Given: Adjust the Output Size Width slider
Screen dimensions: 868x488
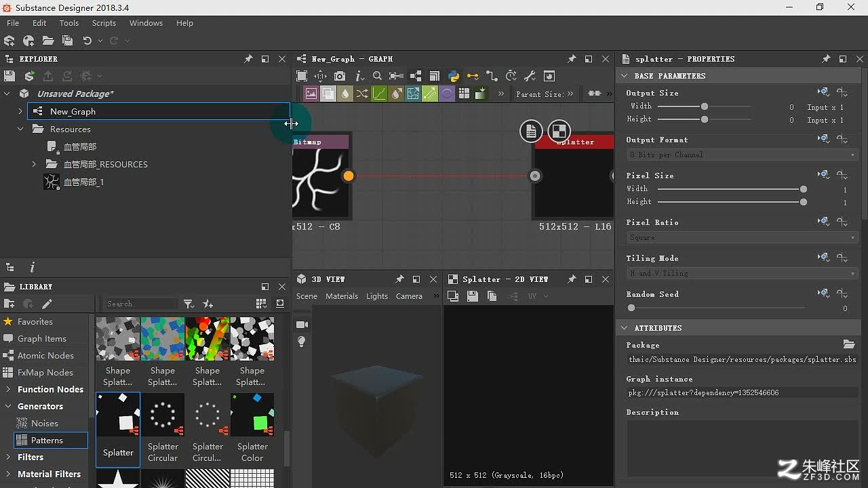Looking at the screenshot, I should pos(705,106).
